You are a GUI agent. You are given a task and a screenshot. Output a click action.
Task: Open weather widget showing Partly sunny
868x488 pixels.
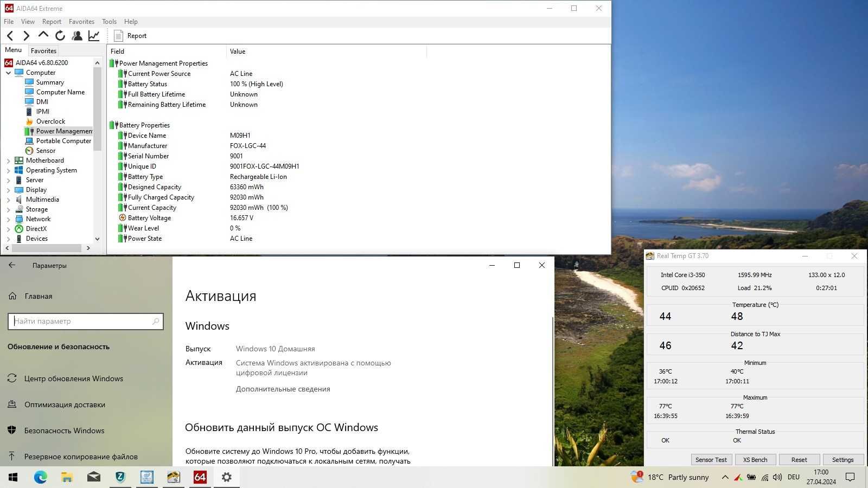(x=671, y=477)
